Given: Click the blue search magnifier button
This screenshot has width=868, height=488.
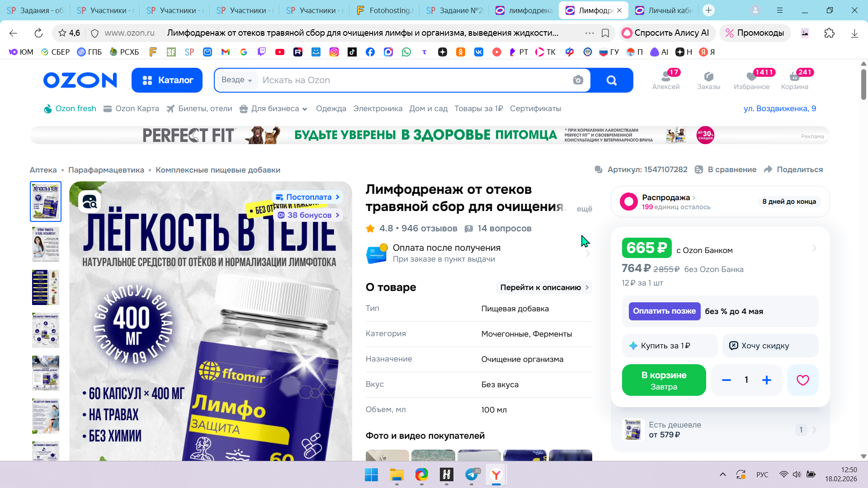Looking at the screenshot, I should [611, 80].
